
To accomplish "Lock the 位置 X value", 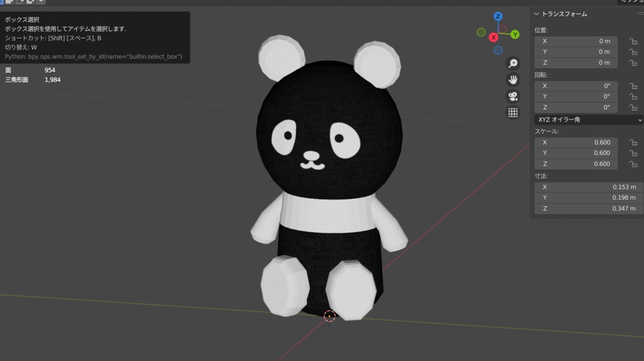I will click(633, 41).
